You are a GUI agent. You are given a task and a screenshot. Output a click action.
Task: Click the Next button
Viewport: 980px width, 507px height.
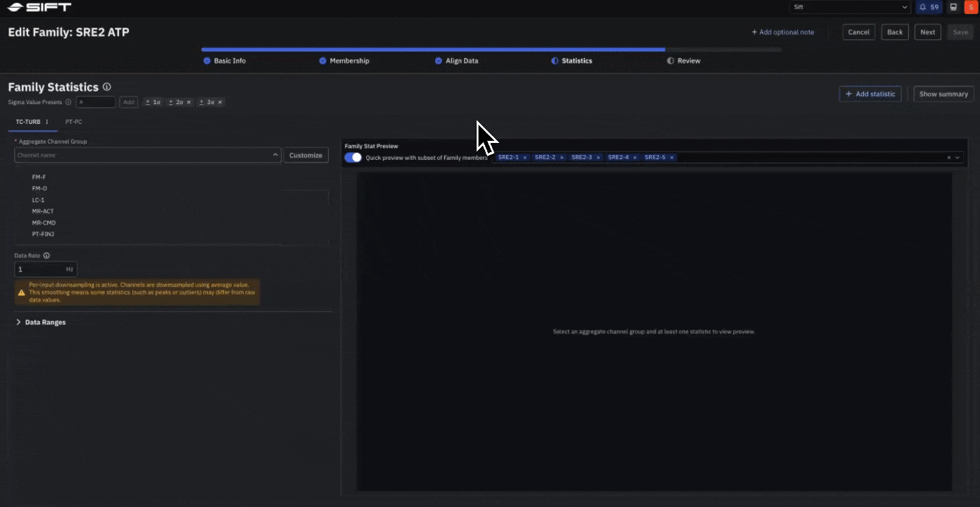[x=928, y=32]
